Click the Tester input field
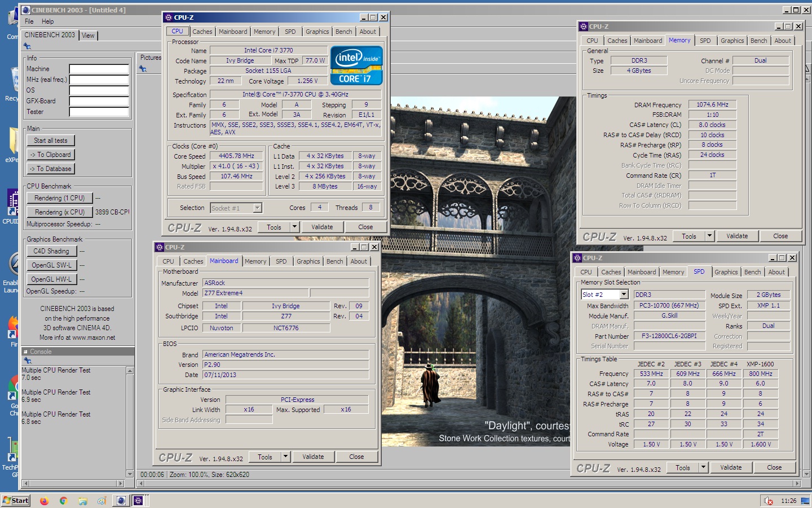 99,112
